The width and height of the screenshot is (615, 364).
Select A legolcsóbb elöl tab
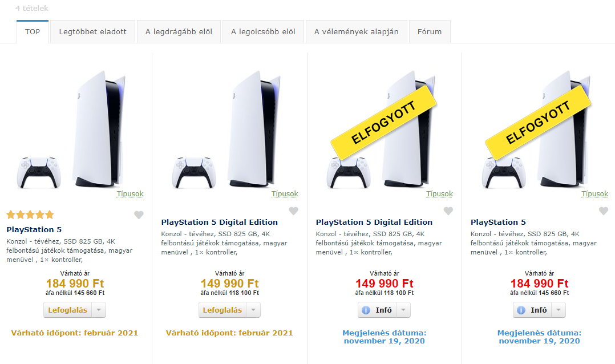coord(263,32)
